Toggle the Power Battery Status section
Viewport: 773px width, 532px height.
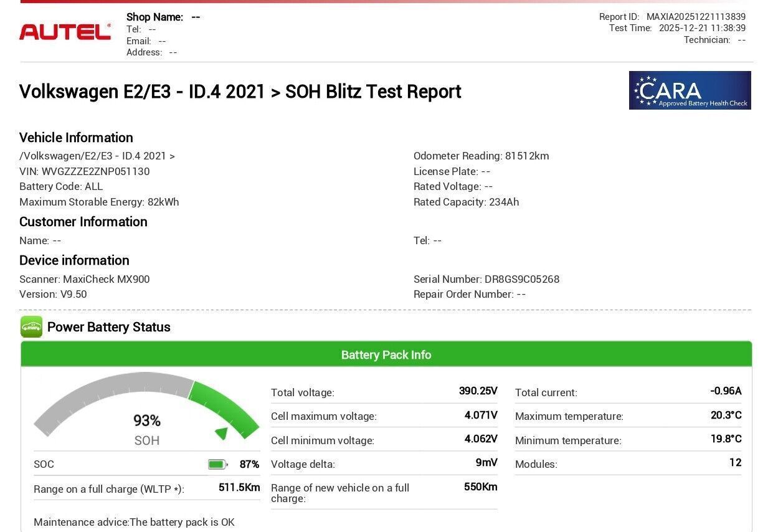pos(108,326)
